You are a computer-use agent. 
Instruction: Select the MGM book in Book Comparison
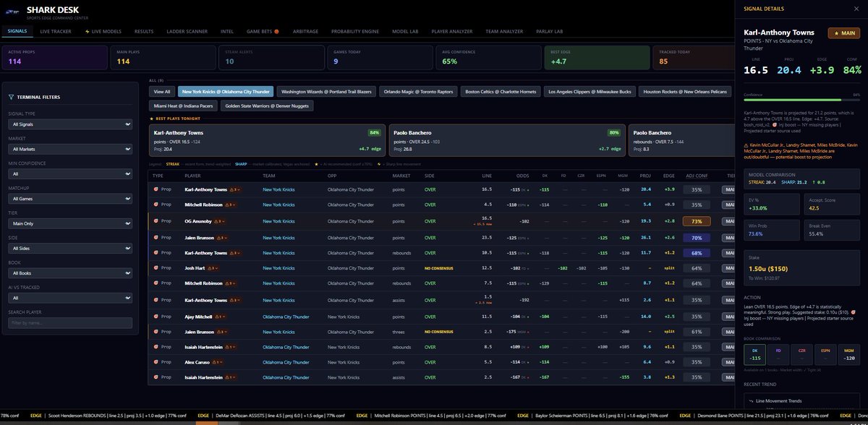click(848, 353)
